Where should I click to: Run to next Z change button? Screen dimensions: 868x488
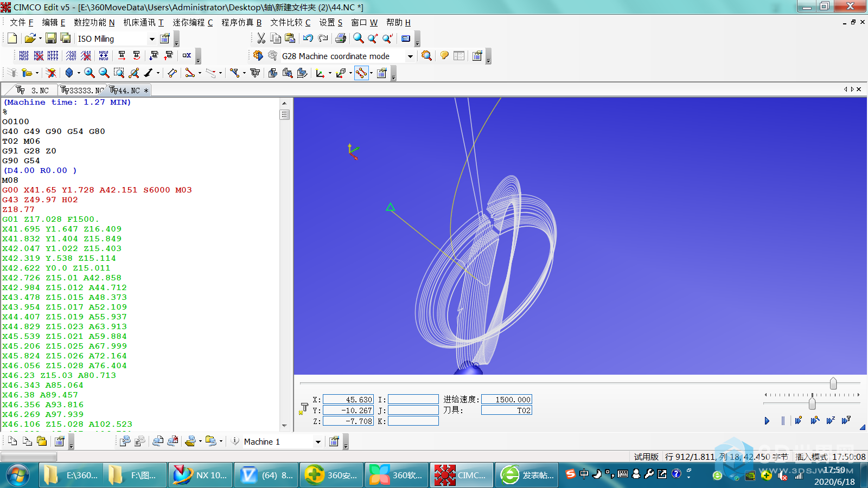pyautogui.click(x=831, y=421)
